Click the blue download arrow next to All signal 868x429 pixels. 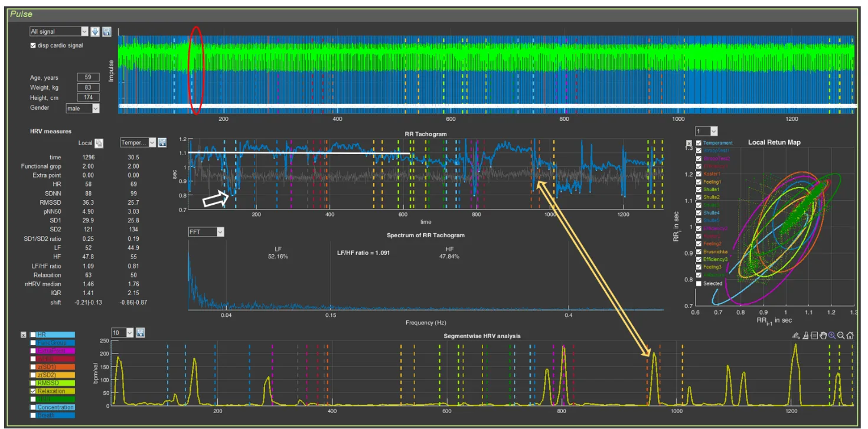95,31
